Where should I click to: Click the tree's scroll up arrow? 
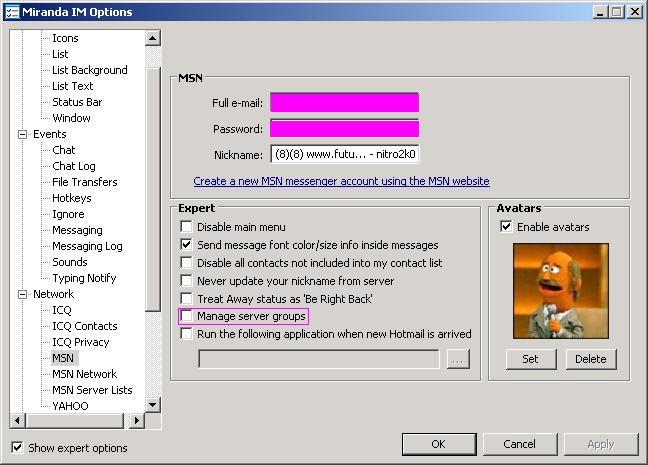tap(152, 38)
